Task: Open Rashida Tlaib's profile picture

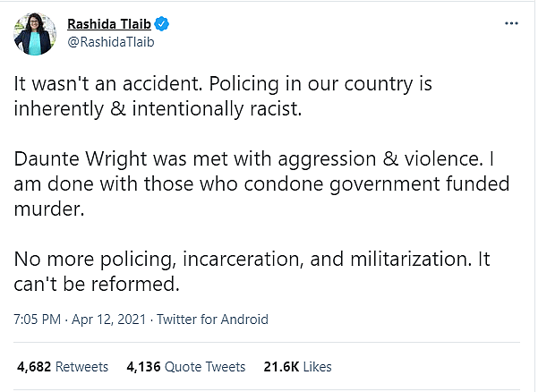Action: [32, 33]
